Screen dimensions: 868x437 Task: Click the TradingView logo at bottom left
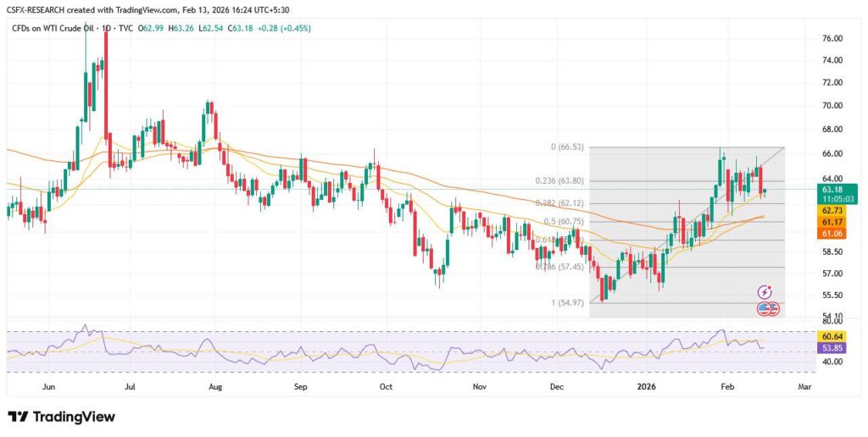point(61,417)
